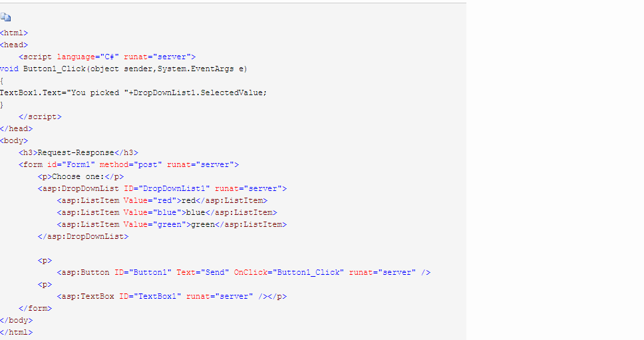Image resolution: width=644 pixels, height=340 pixels.
Task: Click the closing asp:DropDownList tag
Action: [x=83, y=236]
